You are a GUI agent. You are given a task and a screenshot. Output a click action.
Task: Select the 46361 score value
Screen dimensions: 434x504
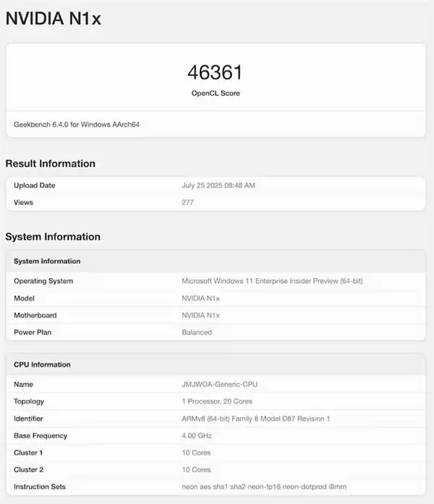tap(215, 72)
